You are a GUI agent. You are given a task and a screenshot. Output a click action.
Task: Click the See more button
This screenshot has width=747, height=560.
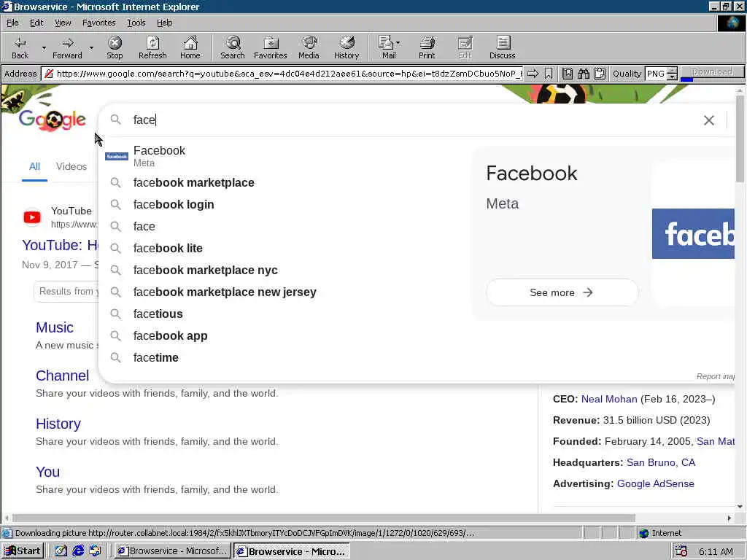(x=562, y=292)
